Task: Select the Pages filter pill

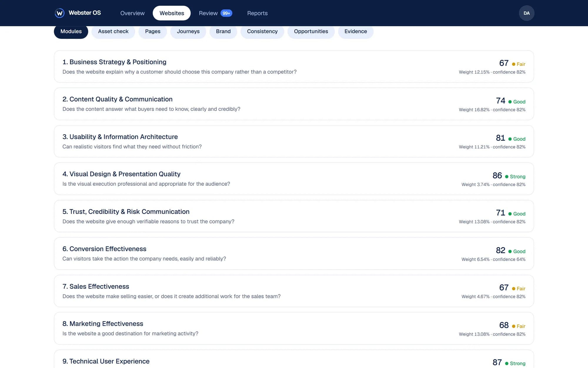Action: click(x=153, y=31)
